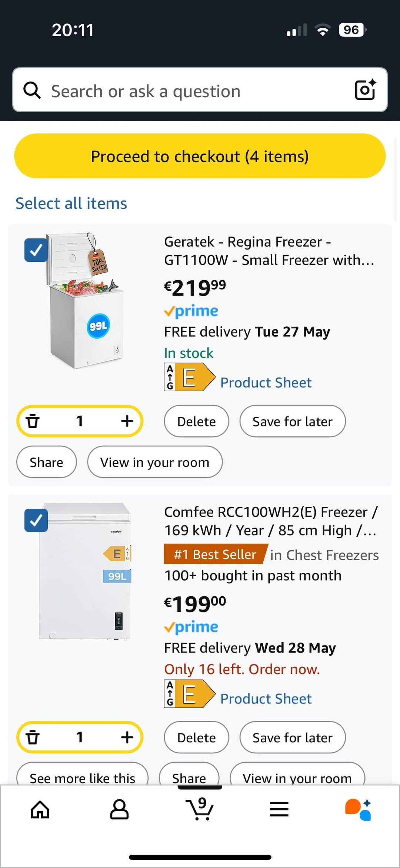The height and width of the screenshot is (868, 400).
Task: Tap the search magnifying glass icon
Action: tap(32, 90)
